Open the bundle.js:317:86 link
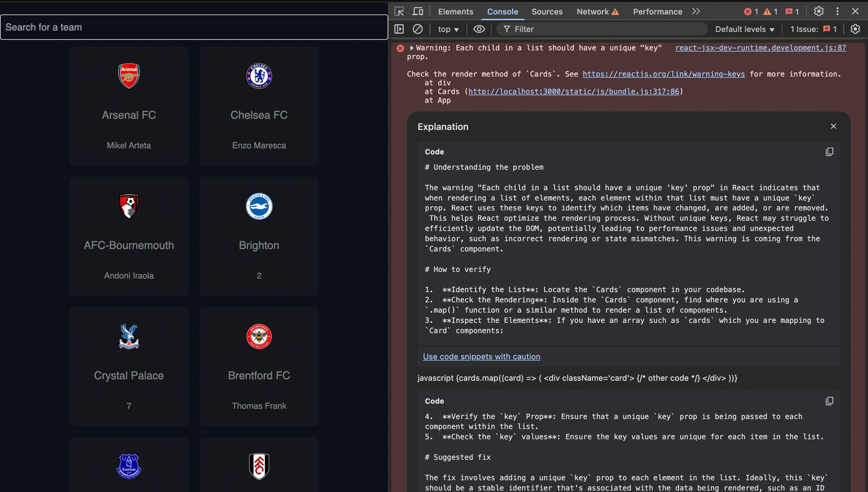The height and width of the screenshot is (492, 868). click(574, 92)
